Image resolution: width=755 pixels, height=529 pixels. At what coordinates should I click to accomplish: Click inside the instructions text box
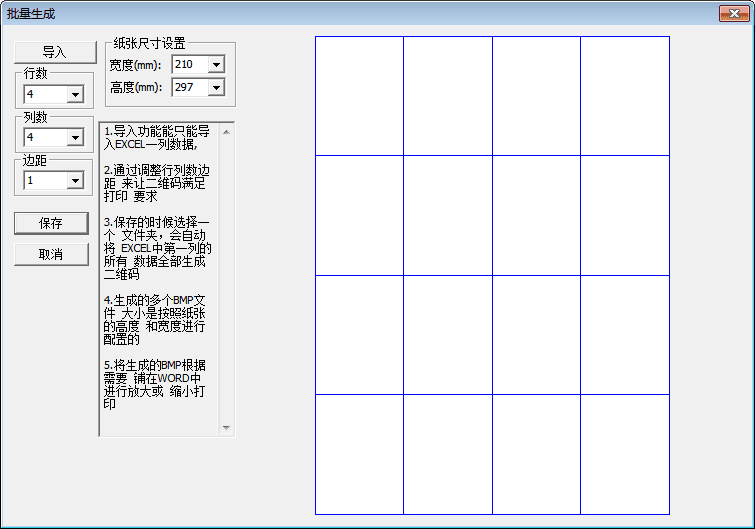[160, 280]
